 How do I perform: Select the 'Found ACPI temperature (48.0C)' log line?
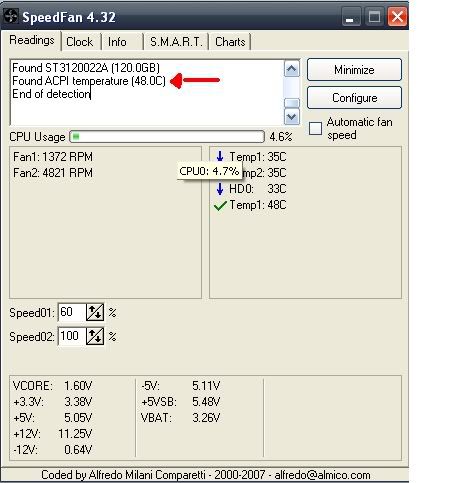89,81
